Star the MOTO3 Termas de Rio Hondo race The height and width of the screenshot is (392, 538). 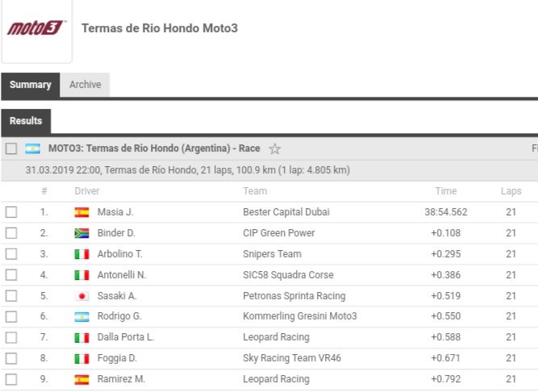[275, 148]
